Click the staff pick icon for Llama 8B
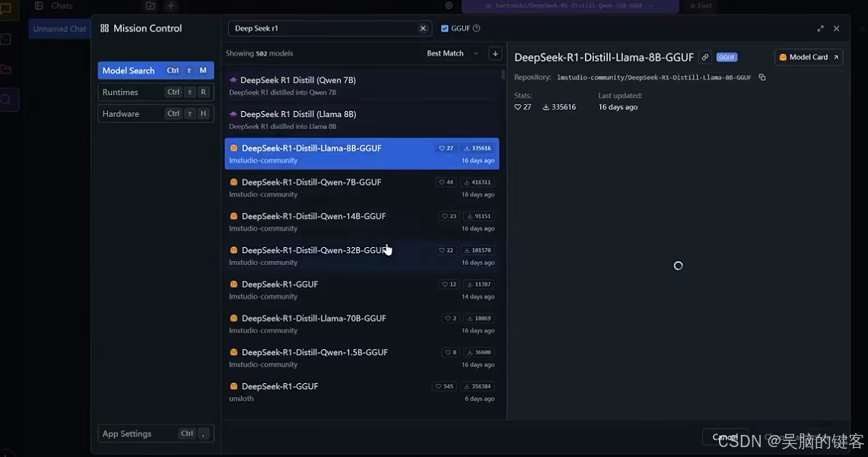The height and width of the screenshot is (457, 868). click(233, 114)
